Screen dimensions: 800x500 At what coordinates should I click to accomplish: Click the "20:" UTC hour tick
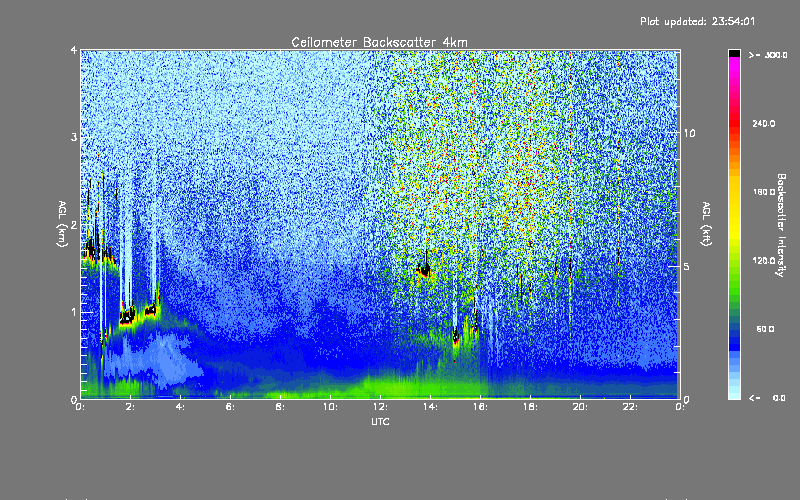click(x=580, y=407)
